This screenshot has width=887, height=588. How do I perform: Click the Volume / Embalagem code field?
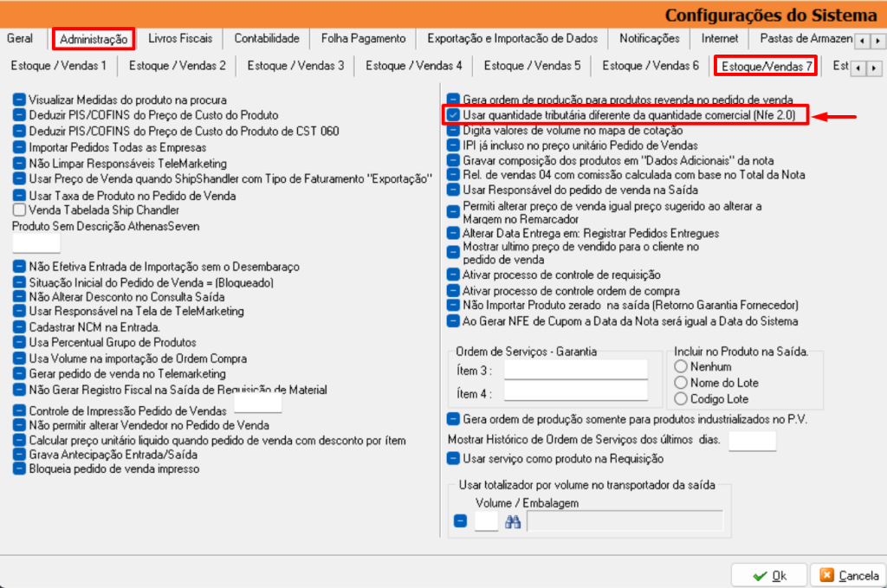click(x=486, y=520)
